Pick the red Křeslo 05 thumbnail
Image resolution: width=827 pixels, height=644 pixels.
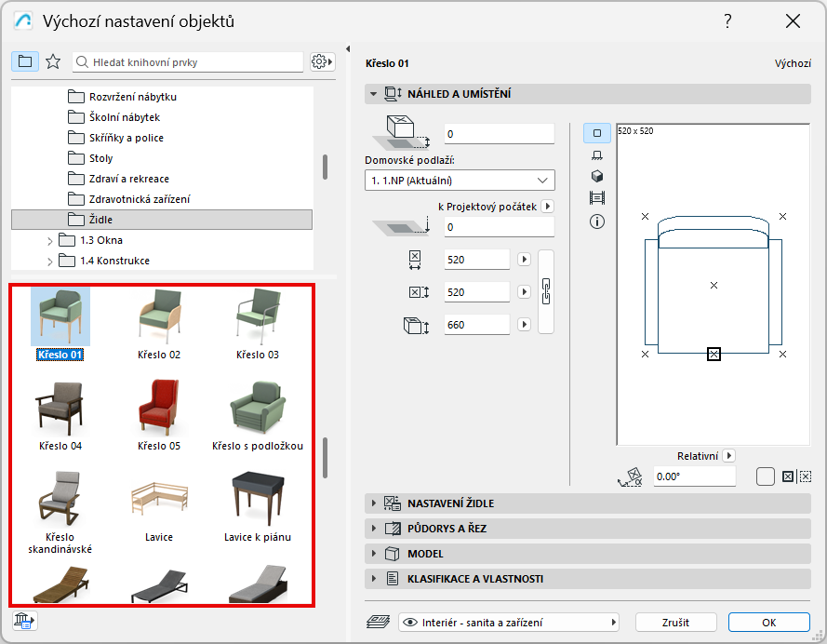click(x=159, y=409)
